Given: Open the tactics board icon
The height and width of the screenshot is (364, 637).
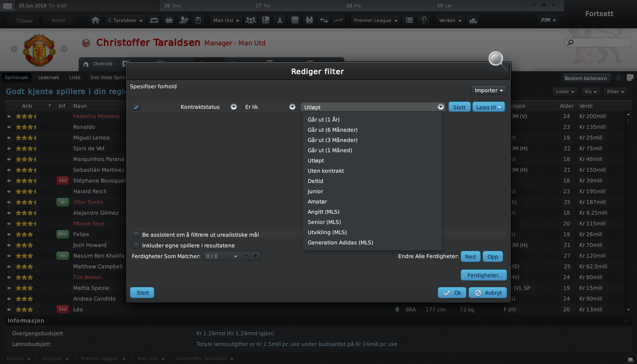Looking at the screenshot, I should click(265, 20).
